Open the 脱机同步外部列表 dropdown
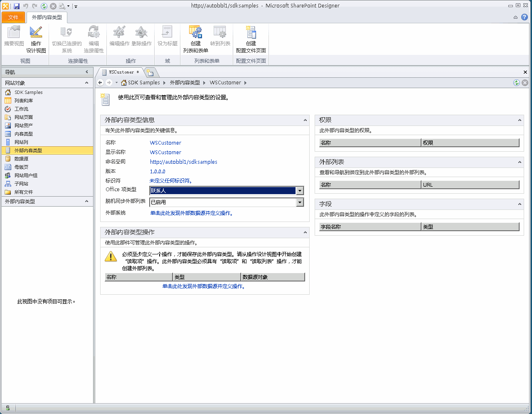This screenshot has height=414, width=532. point(300,202)
